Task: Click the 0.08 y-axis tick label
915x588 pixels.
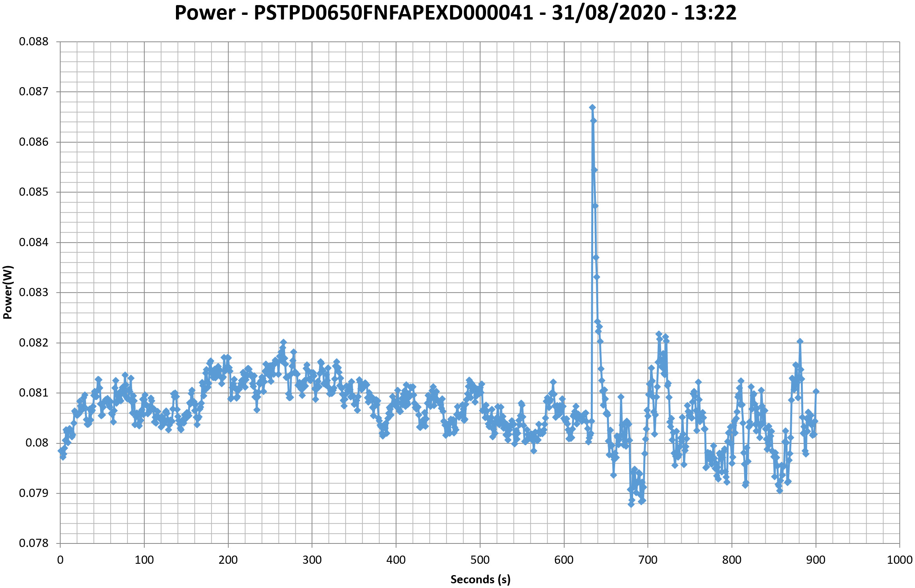Action: click(x=37, y=443)
